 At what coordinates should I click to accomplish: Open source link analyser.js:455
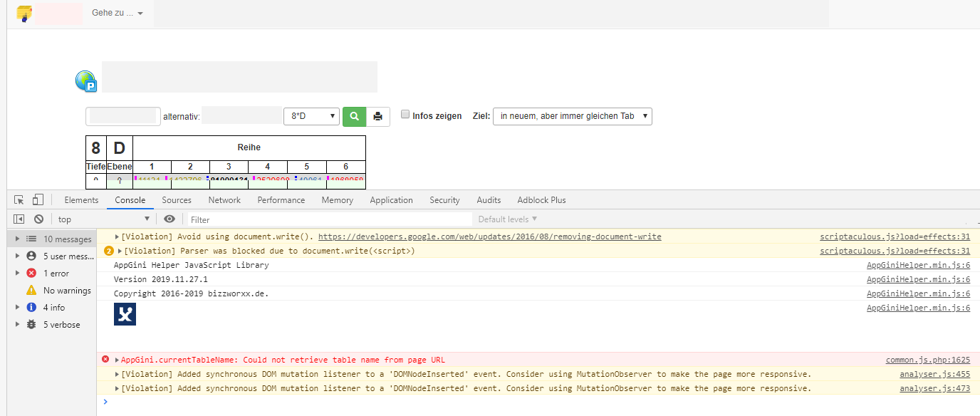coord(934,374)
